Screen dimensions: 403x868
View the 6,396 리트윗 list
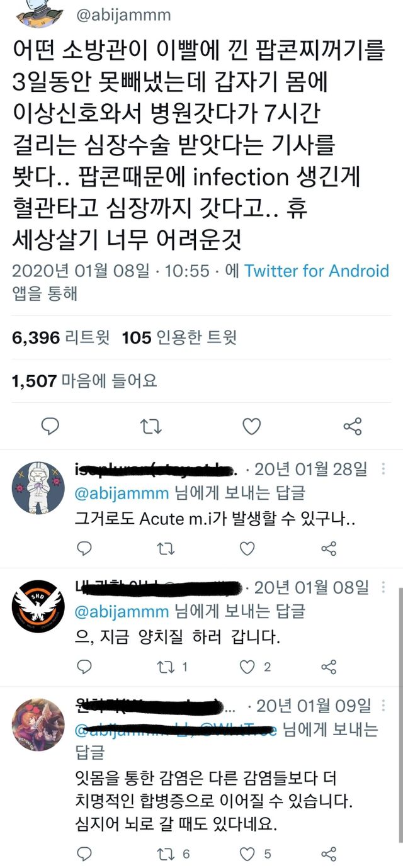[x=60, y=338]
